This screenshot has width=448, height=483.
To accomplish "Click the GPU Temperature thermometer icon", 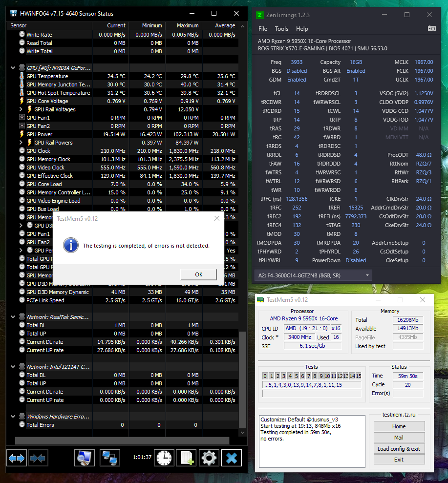I will 21,76.
